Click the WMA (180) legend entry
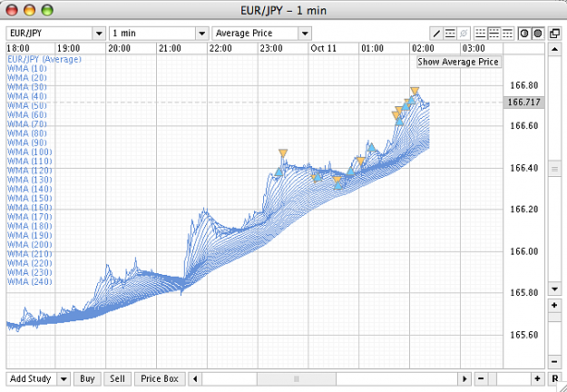The height and width of the screenshot is (392, 567). click(30, 226)
